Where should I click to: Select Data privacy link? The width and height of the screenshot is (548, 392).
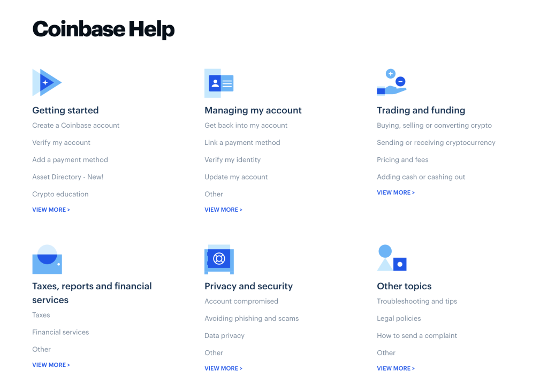(224, 335)
